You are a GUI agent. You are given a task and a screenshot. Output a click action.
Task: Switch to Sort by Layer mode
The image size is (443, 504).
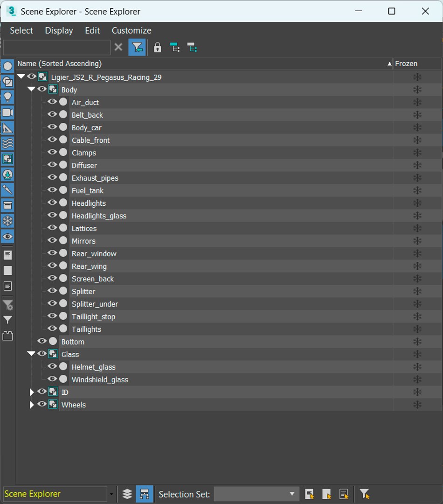(127, 494)
